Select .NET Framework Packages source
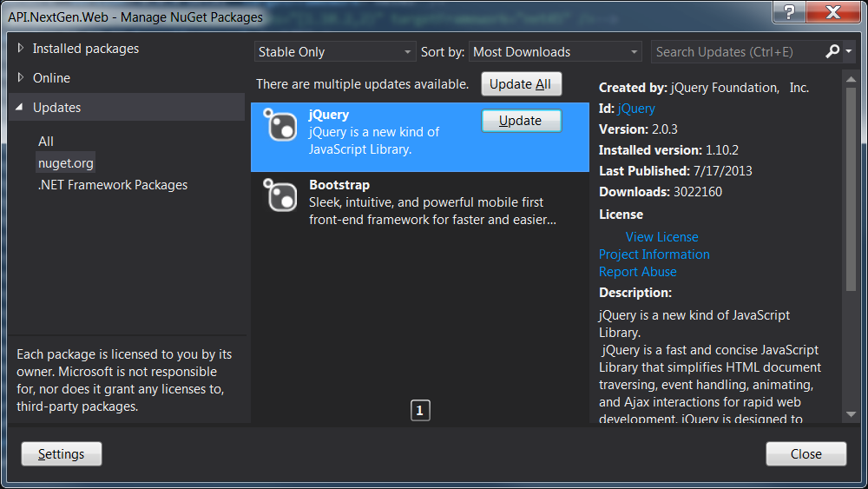This screenshot has height=489, width=868. (113, 185)
